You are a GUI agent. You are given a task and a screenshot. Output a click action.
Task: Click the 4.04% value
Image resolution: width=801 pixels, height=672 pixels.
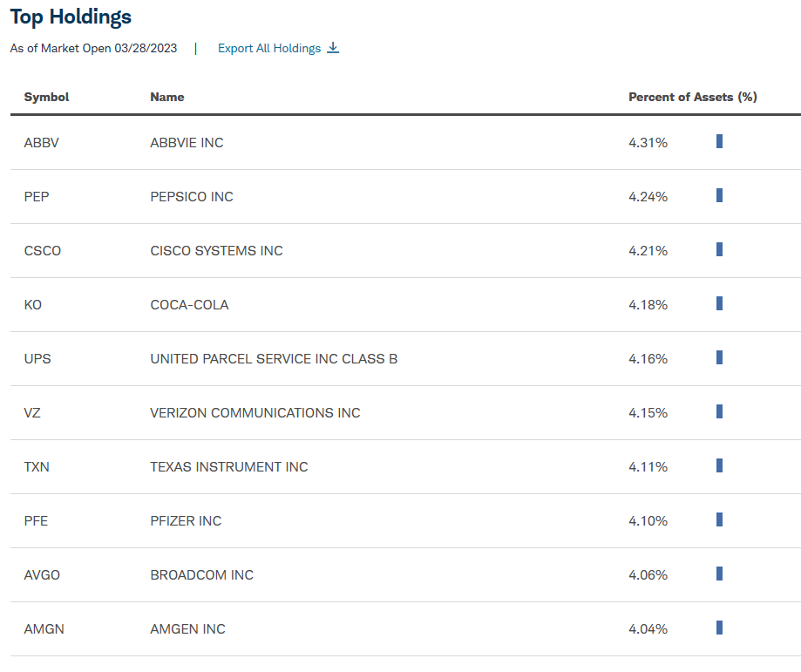tap(648, 629)
